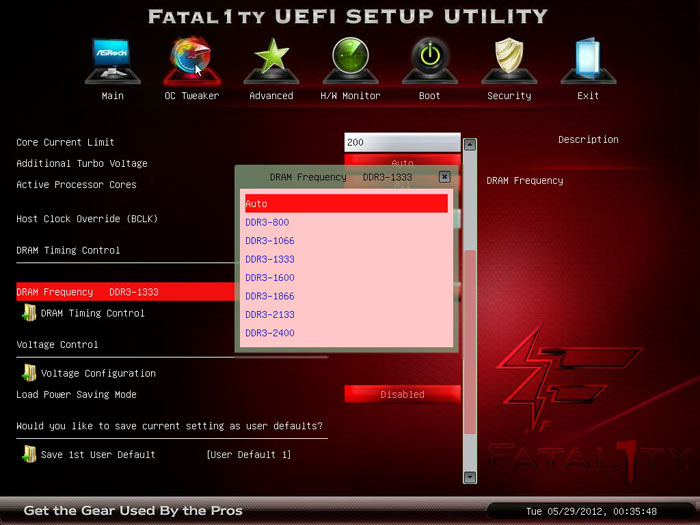Click the Core Current Limit 200 field
This screenshot has width=700, height=525.
(x=402, y=142)
